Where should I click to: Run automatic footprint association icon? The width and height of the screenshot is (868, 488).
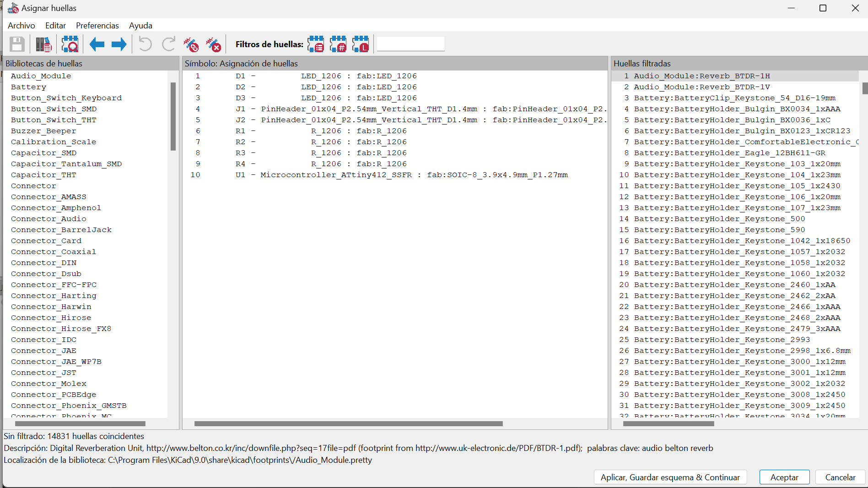click(191, 44)
